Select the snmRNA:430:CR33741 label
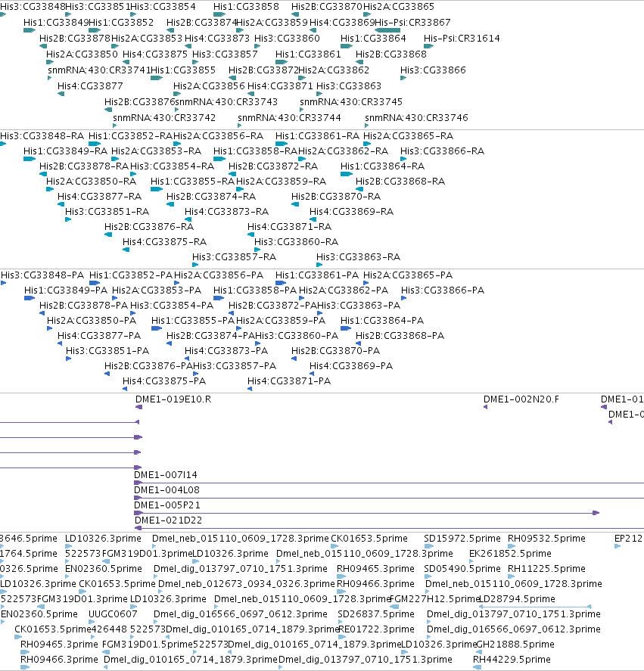 click(99, 70)
